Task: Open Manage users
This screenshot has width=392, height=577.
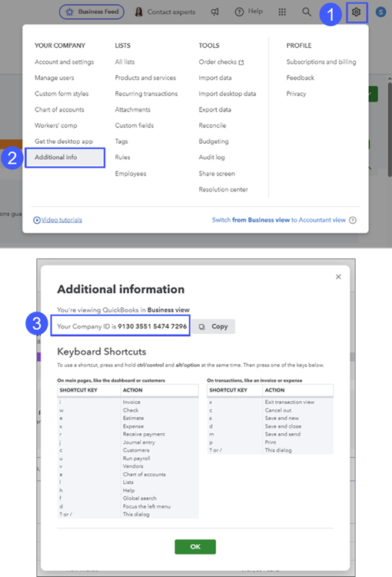Action: point(55,78)
